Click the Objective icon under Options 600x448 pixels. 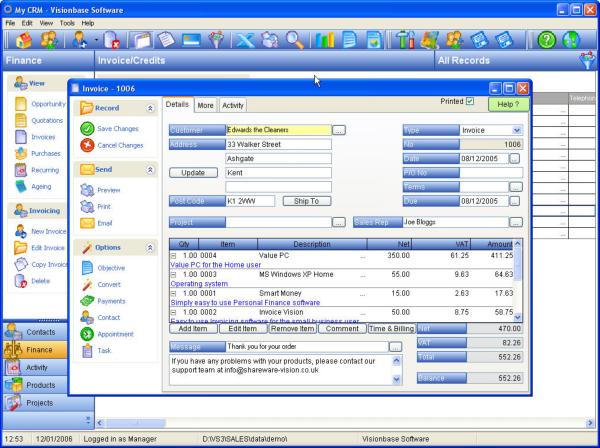87,268
